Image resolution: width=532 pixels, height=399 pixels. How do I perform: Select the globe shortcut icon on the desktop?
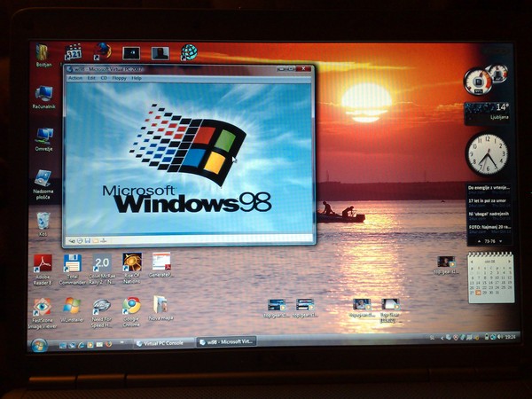coord(189,52)
